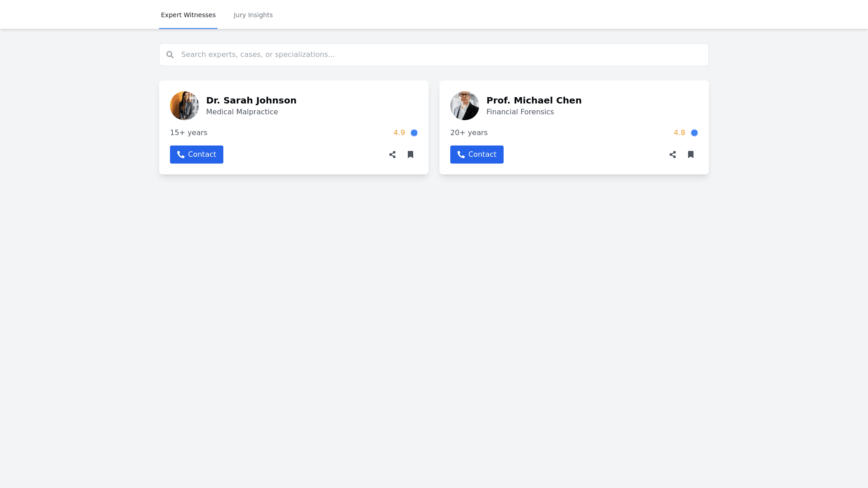
Task: Click the Financial Forensics specialization text
Action: tap(520, 112)
